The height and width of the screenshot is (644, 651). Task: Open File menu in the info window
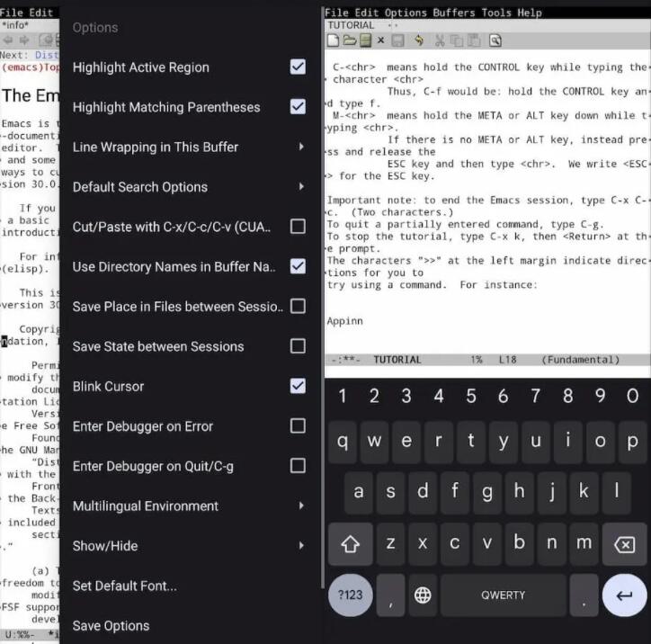click(11, 13)
